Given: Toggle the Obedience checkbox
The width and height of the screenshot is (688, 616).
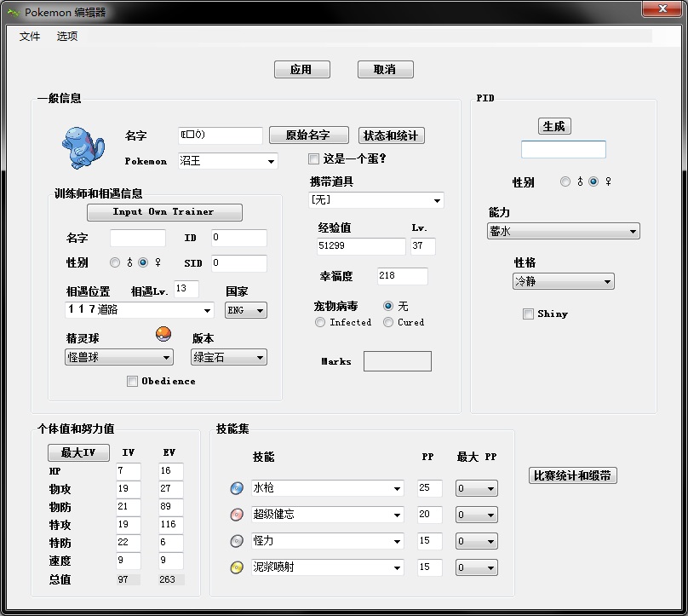Looking at the screenshot, I should point(132,381).
